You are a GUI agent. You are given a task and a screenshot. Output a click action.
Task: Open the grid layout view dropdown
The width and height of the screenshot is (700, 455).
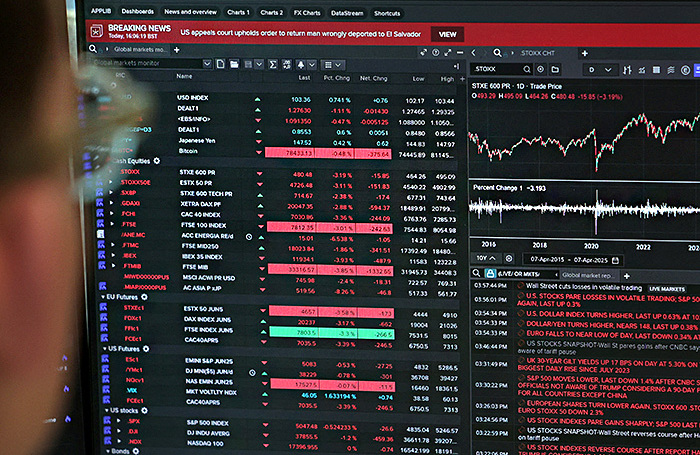[333, 65]
